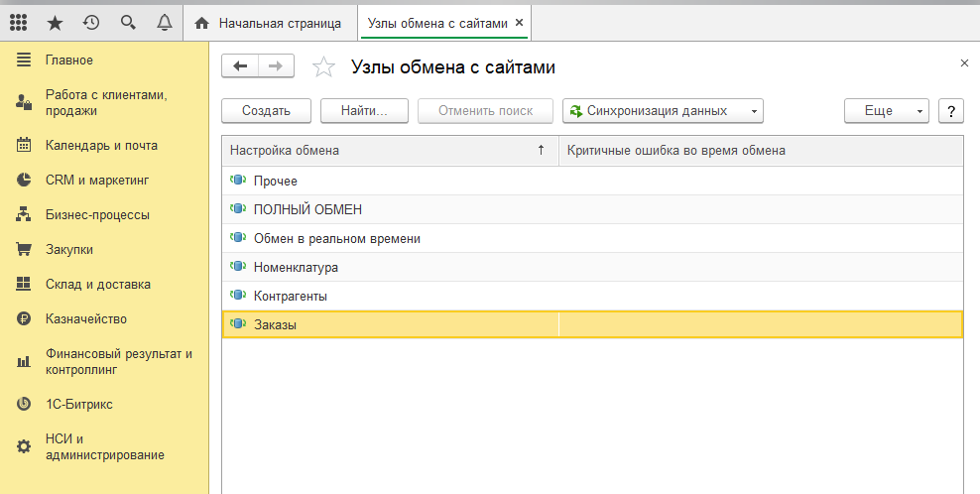Select the Контрагенты row
980x494 pixels.
592,296
